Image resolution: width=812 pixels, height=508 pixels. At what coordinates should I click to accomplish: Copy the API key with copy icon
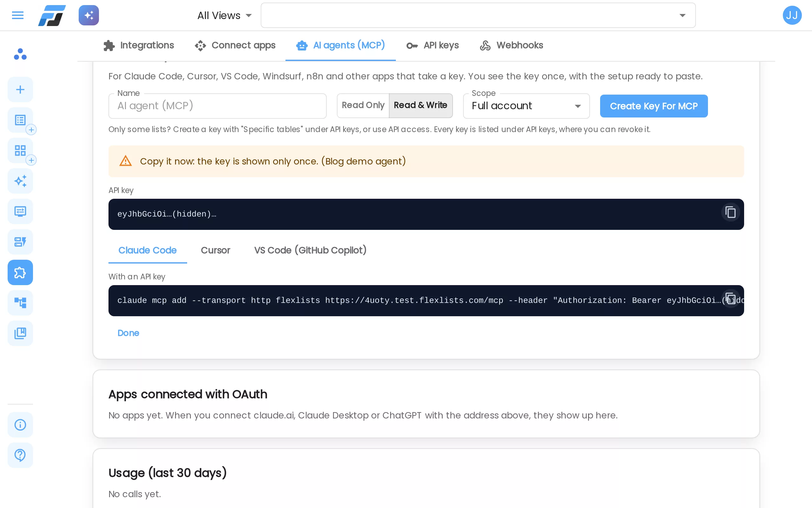730,212
